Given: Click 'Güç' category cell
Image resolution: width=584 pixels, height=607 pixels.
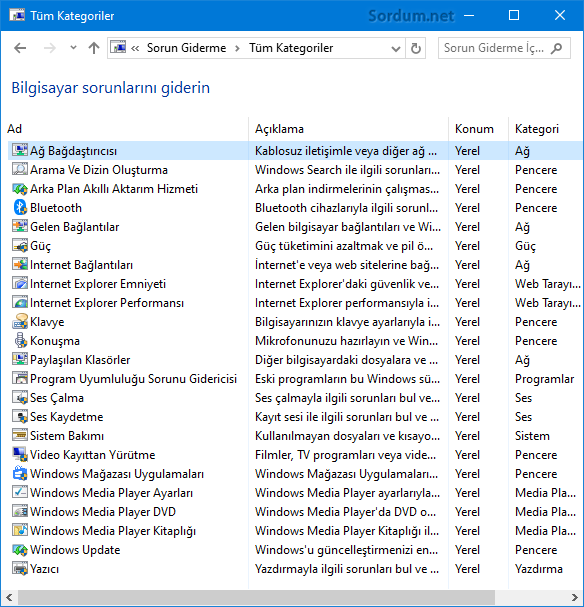Looking at the screenshot, I should (525, 246).
